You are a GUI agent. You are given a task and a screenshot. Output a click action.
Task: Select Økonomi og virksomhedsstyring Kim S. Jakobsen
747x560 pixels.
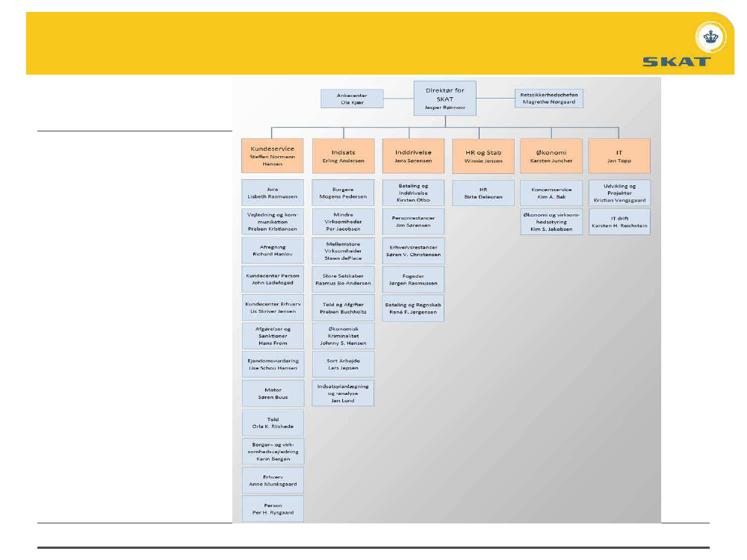[551, 222]
